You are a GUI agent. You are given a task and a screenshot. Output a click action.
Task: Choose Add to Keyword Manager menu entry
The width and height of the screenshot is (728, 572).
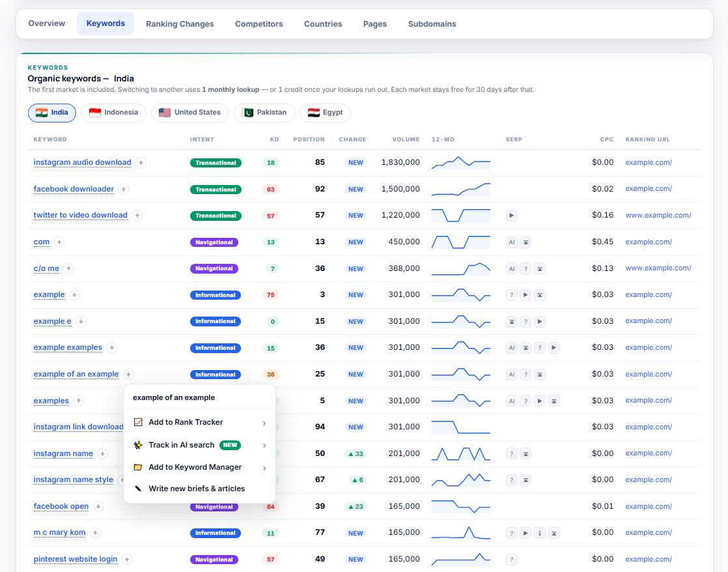pyautogui.click(x=200, y=468)
